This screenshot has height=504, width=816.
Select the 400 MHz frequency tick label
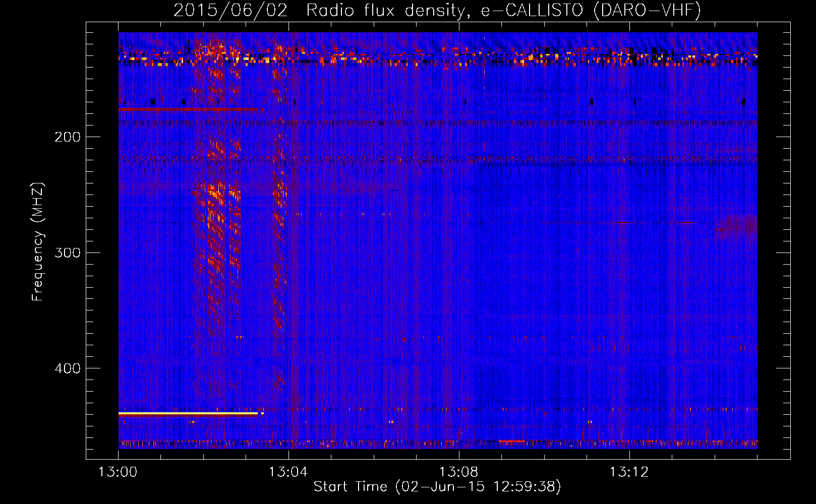click(x=68, y=368)
